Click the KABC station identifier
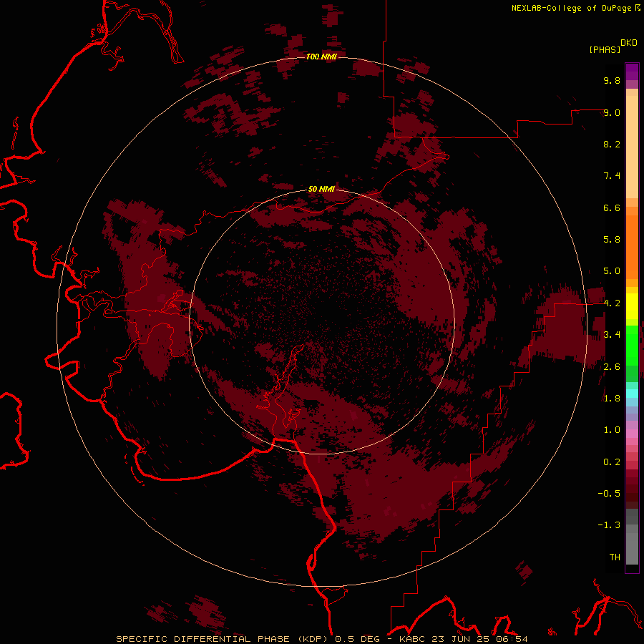644x644 pixels. tap(413, 639)
